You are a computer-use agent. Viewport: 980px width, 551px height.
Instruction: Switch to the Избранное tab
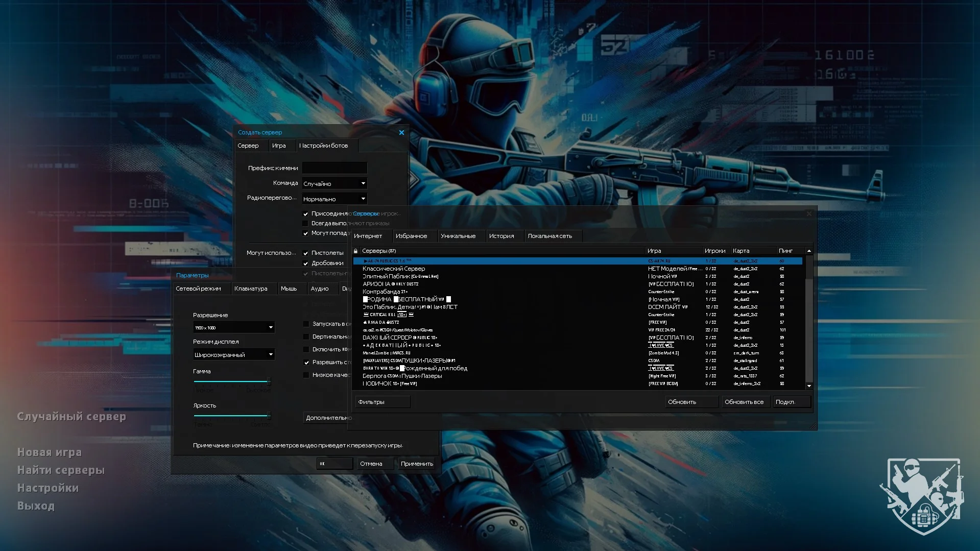(411, 236)
